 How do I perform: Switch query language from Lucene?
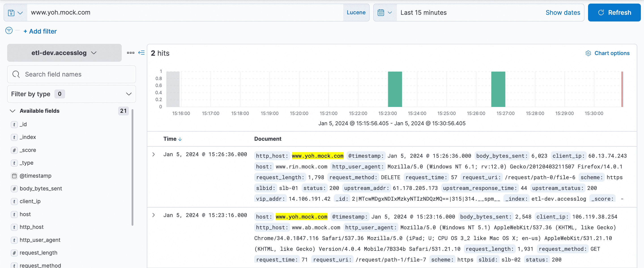[x=356, y=13]
